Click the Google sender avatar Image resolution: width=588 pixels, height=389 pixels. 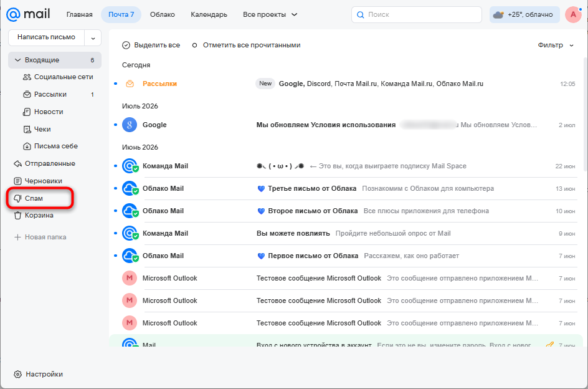point(130,125)
